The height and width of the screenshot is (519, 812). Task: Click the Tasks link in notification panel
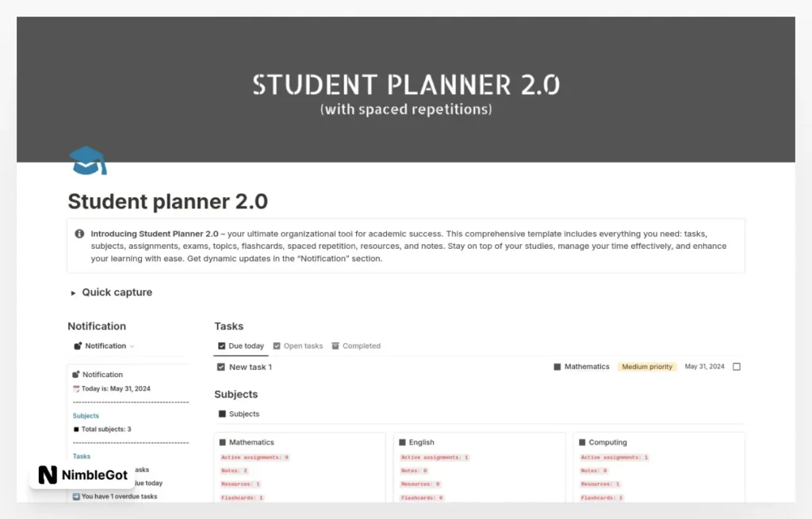(81, 456)
